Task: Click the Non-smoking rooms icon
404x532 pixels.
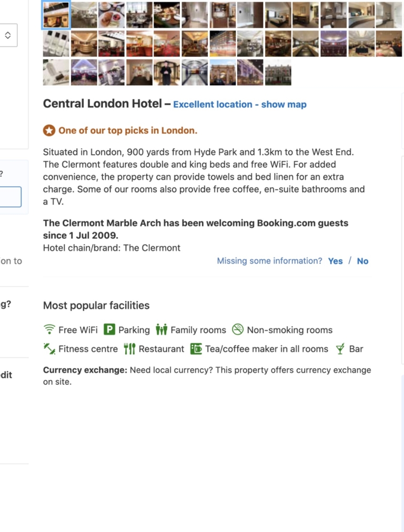Action: [x=238, y=330]
